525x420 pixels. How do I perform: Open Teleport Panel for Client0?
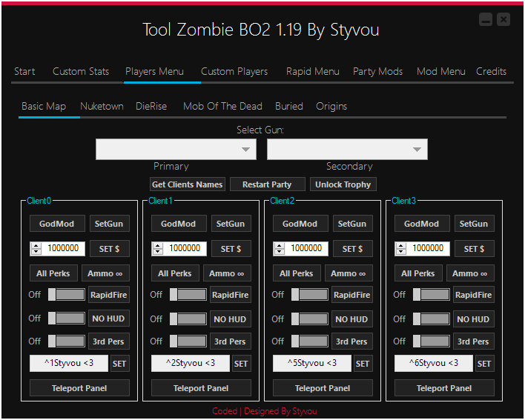coord(79,388)
